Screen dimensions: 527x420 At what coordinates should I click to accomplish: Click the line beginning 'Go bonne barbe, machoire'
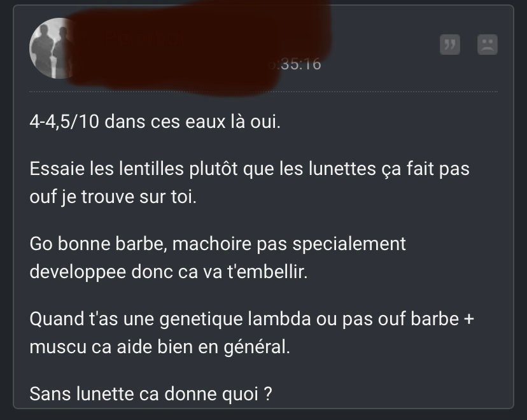[x=218, y=244]
